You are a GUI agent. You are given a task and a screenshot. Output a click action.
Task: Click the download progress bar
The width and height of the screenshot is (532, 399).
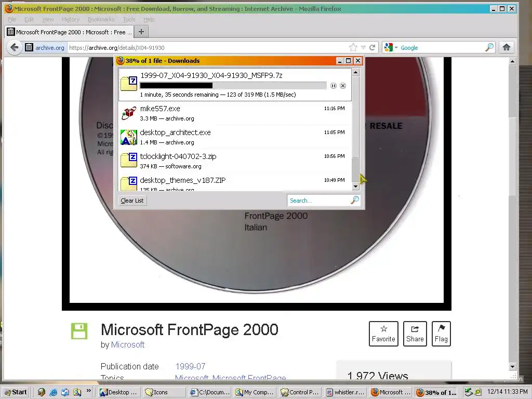pyautogui.click(x=233, y=86)
